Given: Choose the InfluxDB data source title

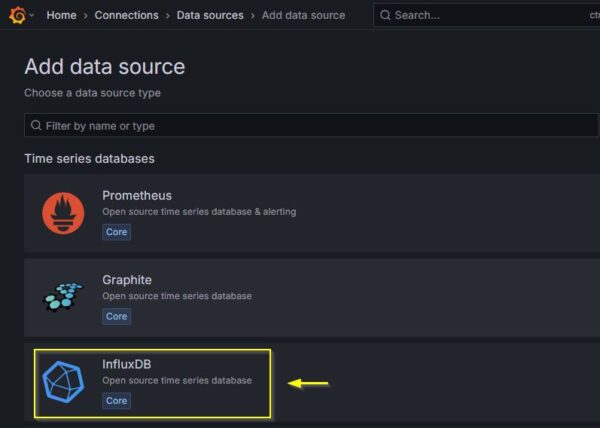Looking at the screenshot, I should (127, 364).
